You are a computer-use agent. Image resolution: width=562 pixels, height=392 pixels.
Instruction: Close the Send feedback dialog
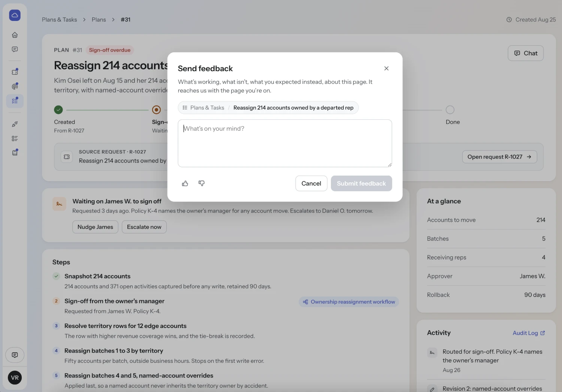click(x=386, y=69)
